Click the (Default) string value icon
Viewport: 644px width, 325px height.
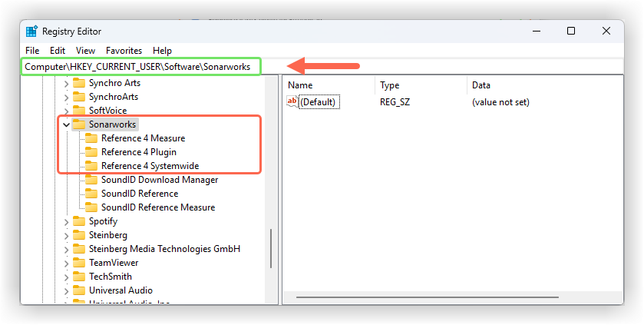tap(292, 101)
